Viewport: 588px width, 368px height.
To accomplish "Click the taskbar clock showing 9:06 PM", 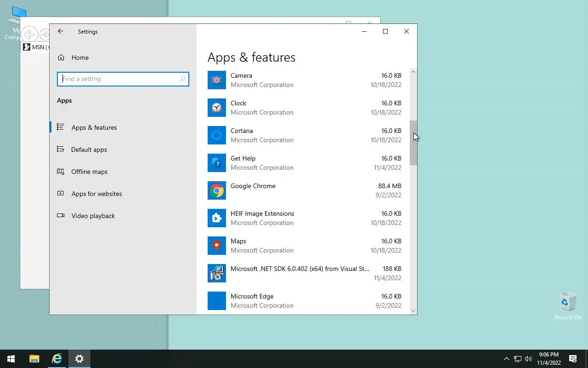I will pos(549,359).
